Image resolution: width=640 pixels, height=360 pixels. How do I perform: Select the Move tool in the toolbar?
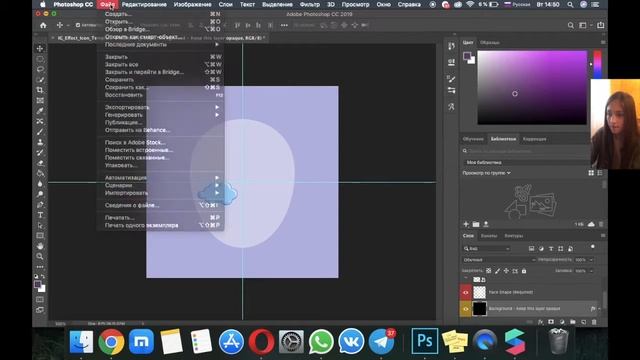click(x=40, y=49)
